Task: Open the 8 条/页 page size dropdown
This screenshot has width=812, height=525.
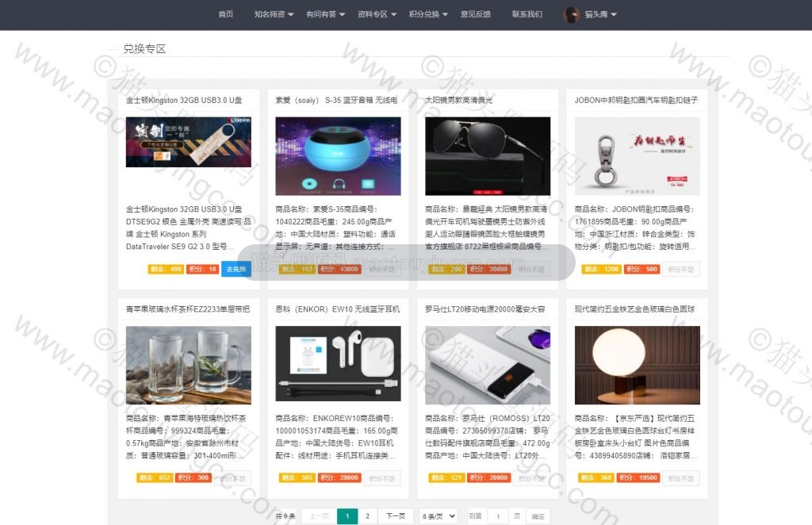Action: coord(438,516)
